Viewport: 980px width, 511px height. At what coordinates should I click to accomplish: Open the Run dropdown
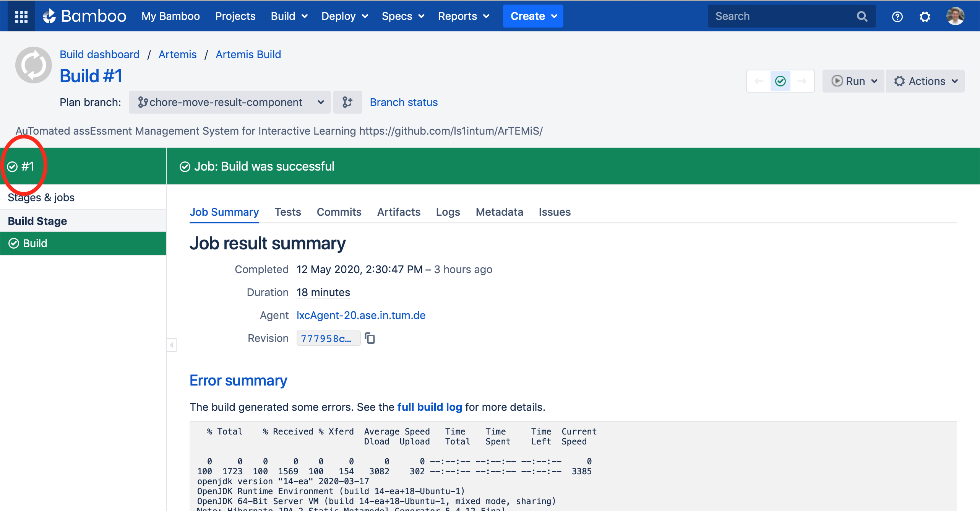pos(853,81)
